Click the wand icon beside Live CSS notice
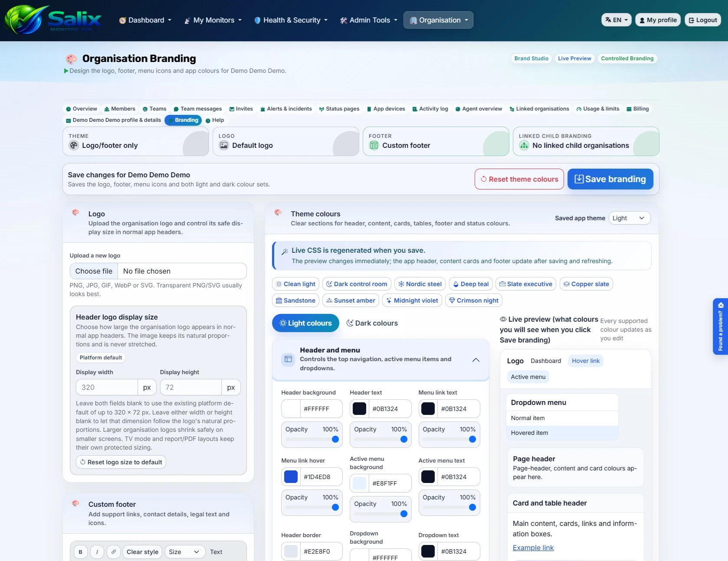728x561 pixels. [x=285, y=251]
